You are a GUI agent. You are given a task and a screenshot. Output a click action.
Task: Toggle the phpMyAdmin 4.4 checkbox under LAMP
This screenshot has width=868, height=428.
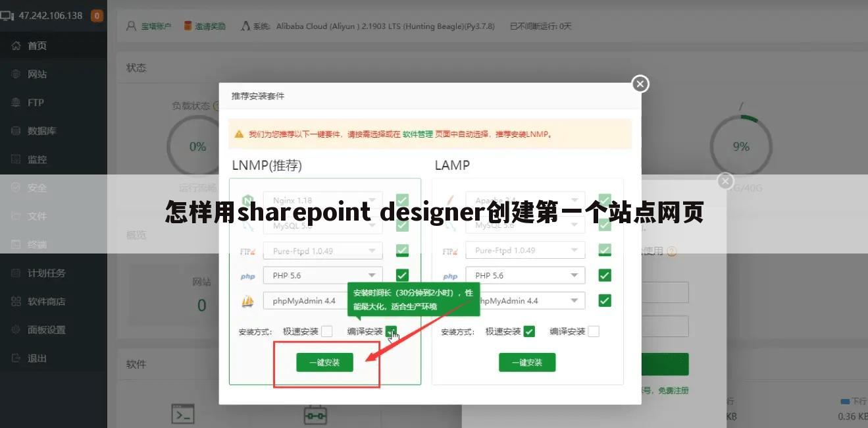coord(605,300)
